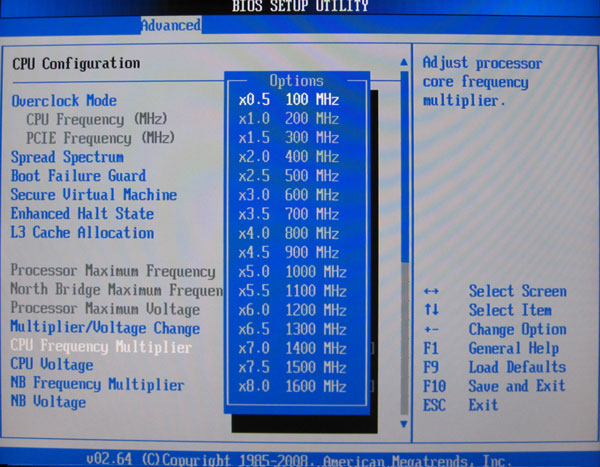
Task: Open the Spread Spectrum setting
Action: coord(67,157)
